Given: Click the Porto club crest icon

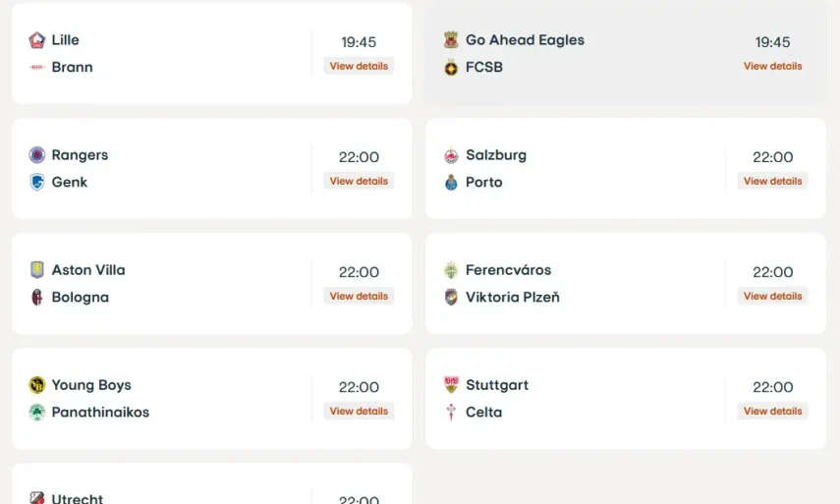Looking at the screenshot, I should click(451, 183).
